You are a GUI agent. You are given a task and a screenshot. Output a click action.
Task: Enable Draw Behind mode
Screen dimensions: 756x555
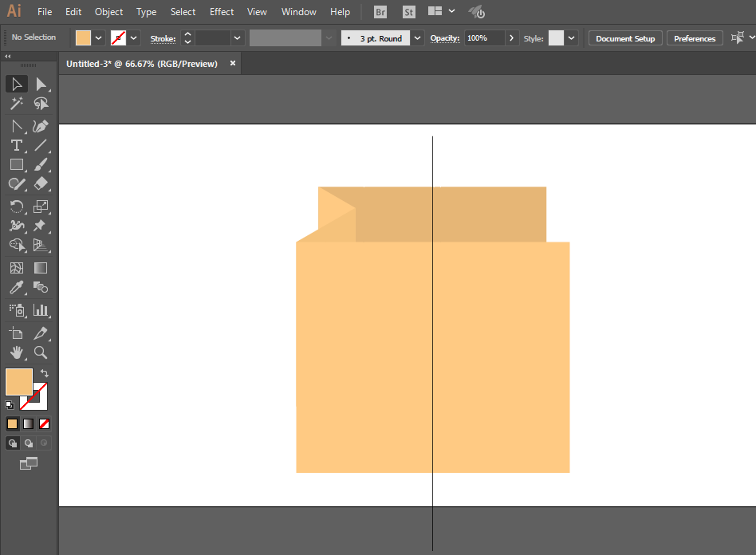[29, 443]
